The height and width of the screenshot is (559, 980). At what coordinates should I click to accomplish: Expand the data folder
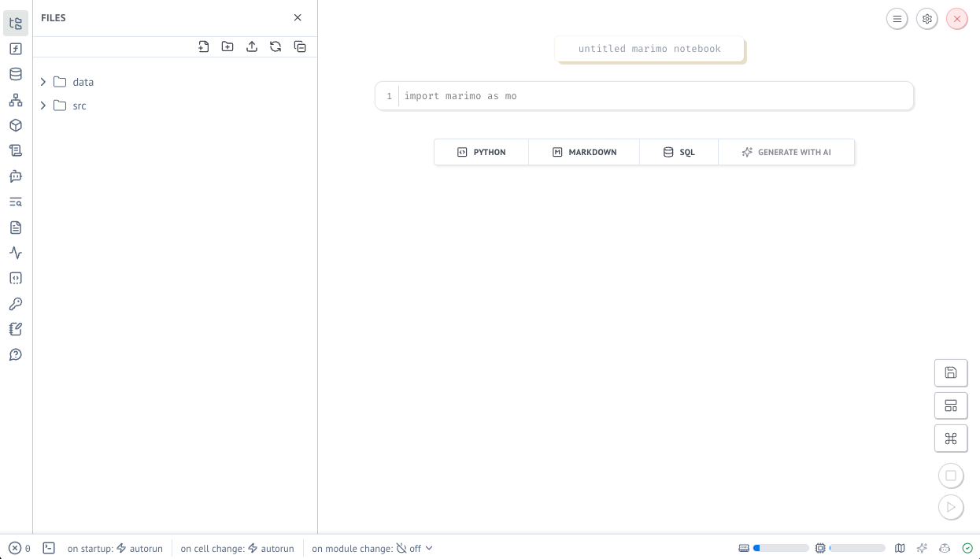[43, 82]
